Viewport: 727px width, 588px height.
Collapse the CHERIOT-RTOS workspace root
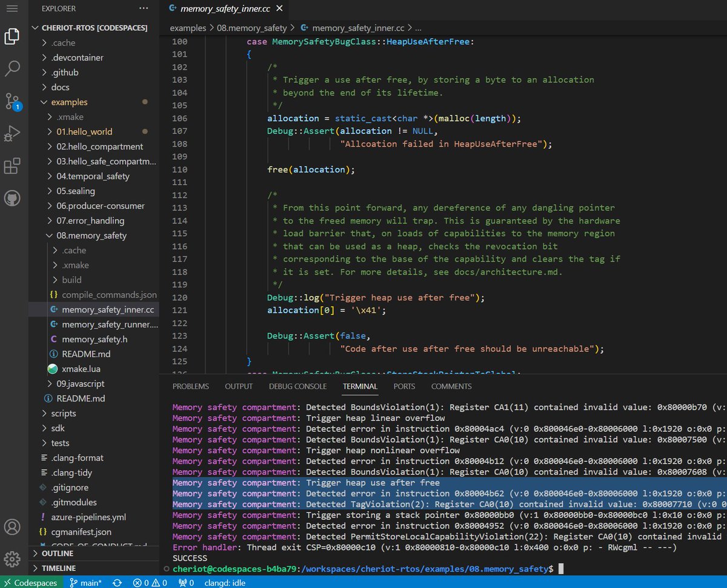(93, 28)
